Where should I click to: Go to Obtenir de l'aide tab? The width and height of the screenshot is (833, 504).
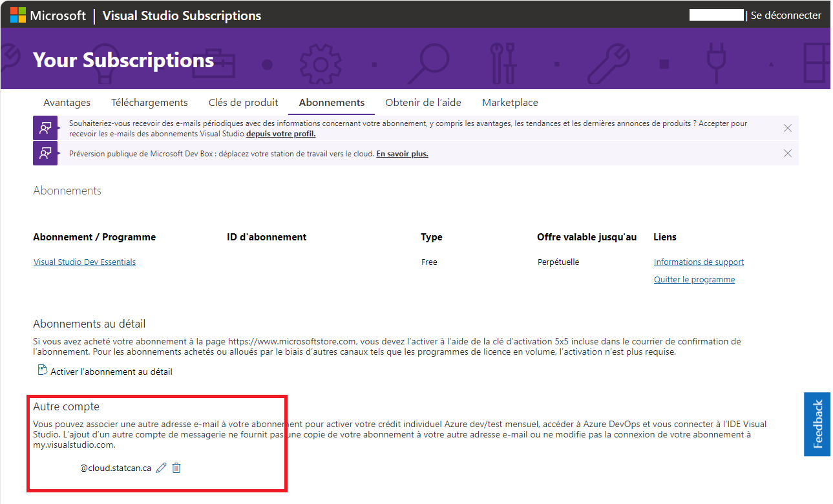point(423,102)
